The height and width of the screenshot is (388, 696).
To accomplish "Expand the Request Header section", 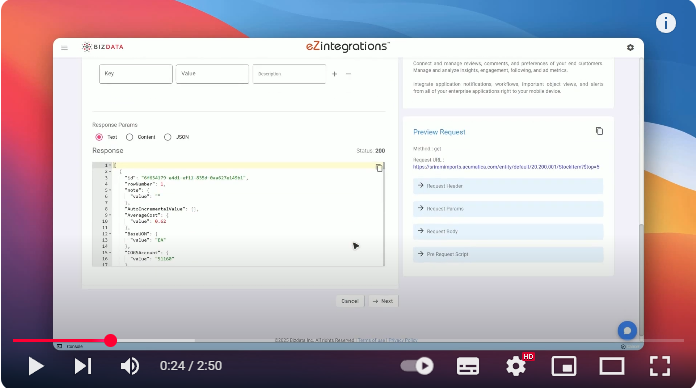I will coord(508,186).
